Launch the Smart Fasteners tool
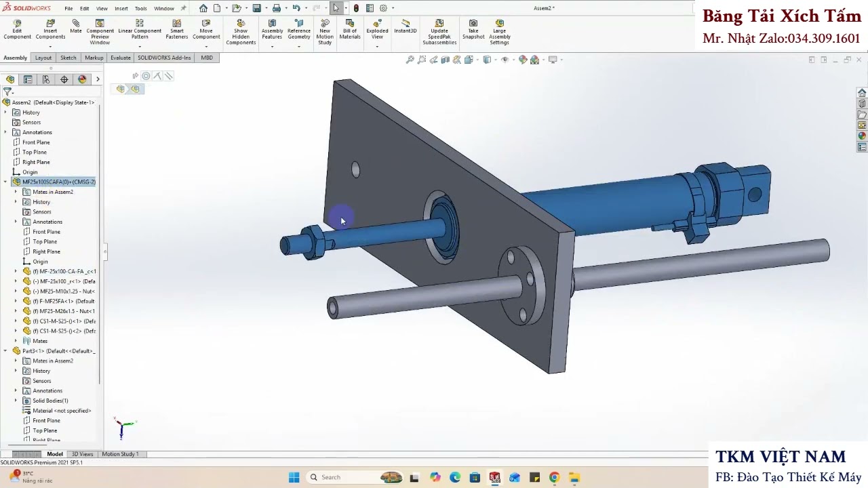The height and width of the screenshot is (488, 868). [177, 30]
